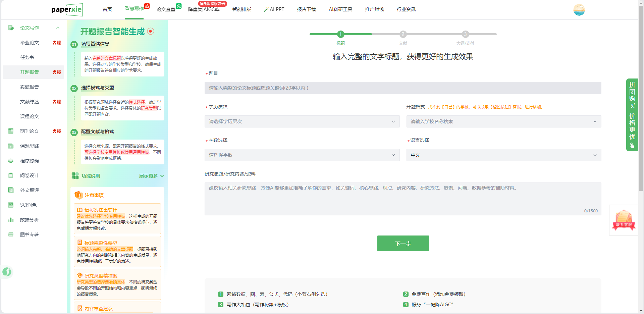Click the SCI润色 sidebar icon
644x314 pixels.
[11, 205]
